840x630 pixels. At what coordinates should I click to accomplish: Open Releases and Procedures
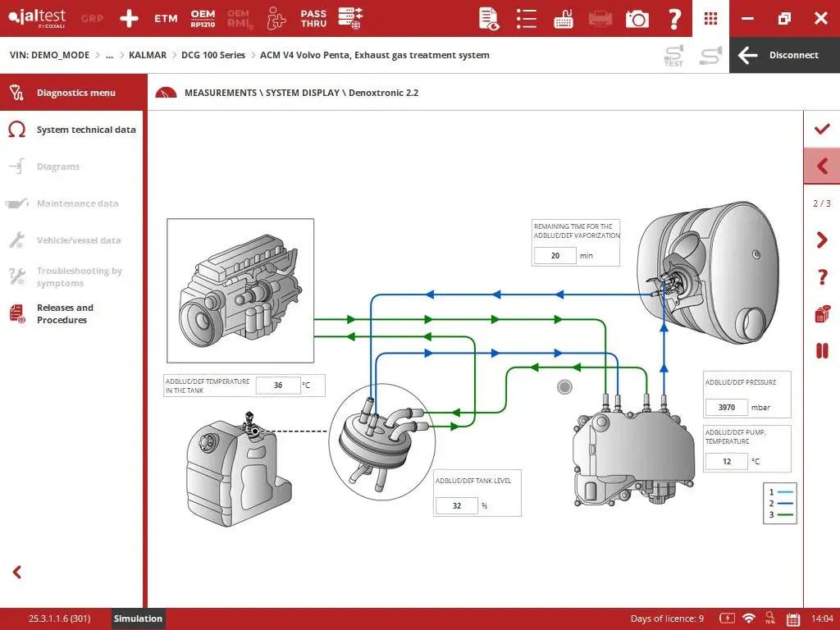(x=65, y=314)
